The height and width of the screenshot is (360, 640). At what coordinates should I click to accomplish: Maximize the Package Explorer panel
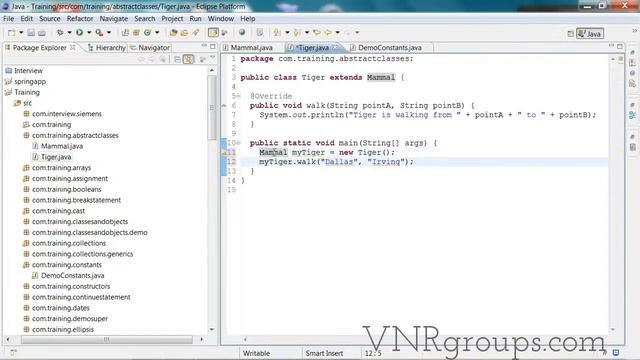click(x=213, y=47)
